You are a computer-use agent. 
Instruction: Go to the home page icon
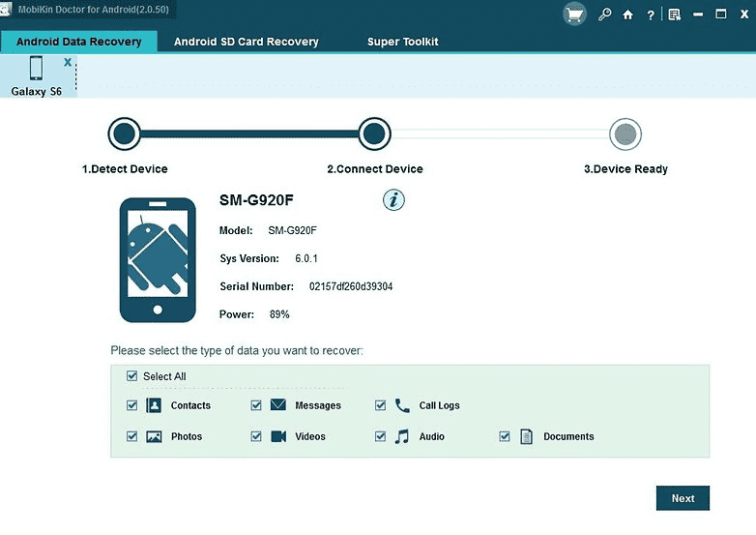(x=628, y=15)
